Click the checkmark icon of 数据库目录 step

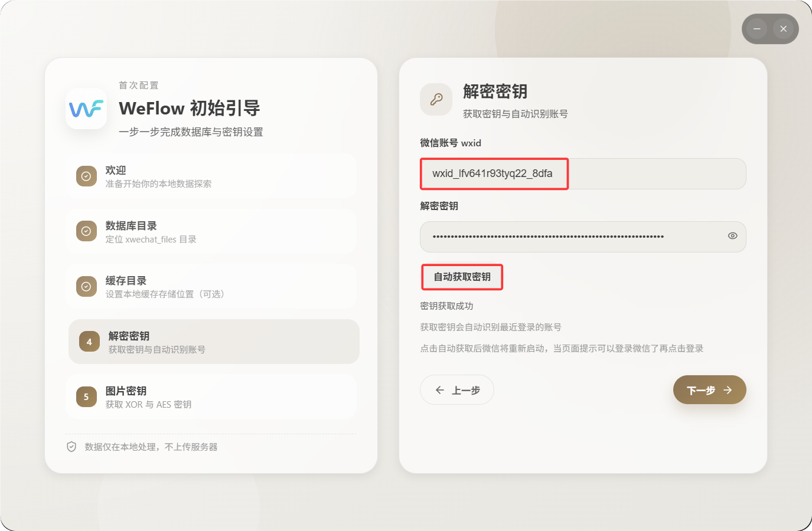[x=86, y=231]
